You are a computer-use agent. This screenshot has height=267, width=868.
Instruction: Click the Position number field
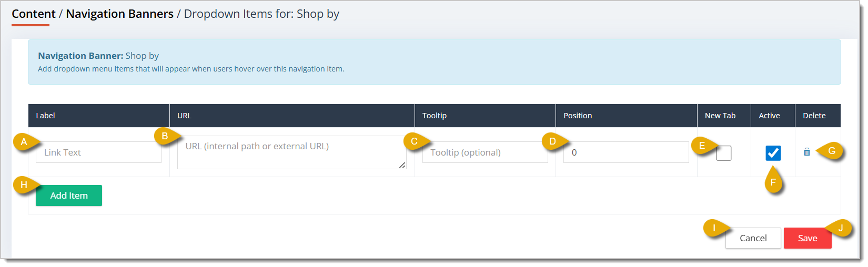click(x=626, y=152)
